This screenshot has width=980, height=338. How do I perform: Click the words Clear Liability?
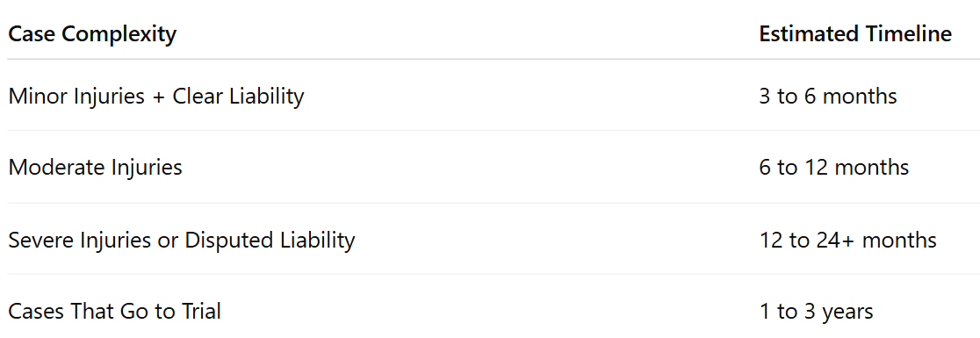coord(238,97)
